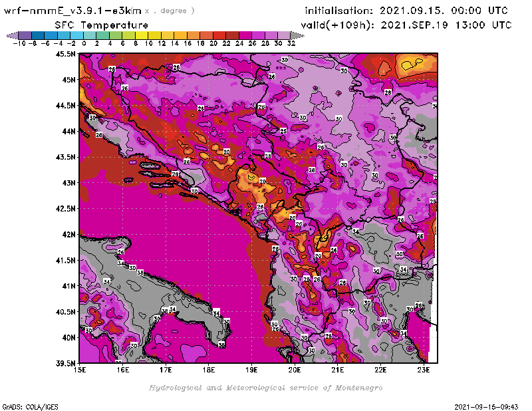
Task: Click the legend swatch between 0 and 2
Action: coord(90,35)
